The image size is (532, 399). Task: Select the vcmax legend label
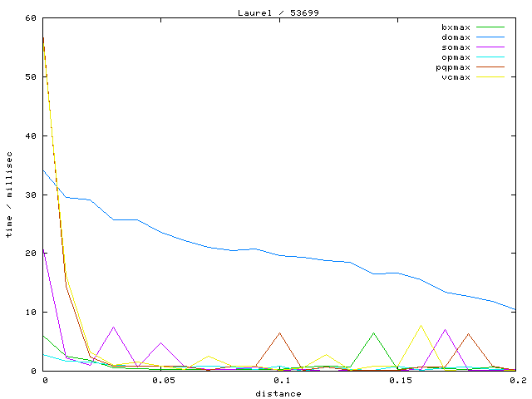[x=456, y=77]
